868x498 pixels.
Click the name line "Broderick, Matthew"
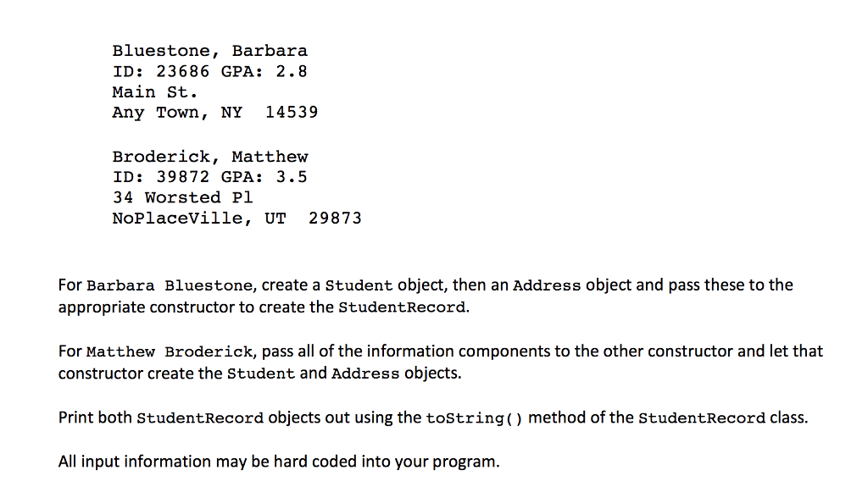tap(209, 157)
